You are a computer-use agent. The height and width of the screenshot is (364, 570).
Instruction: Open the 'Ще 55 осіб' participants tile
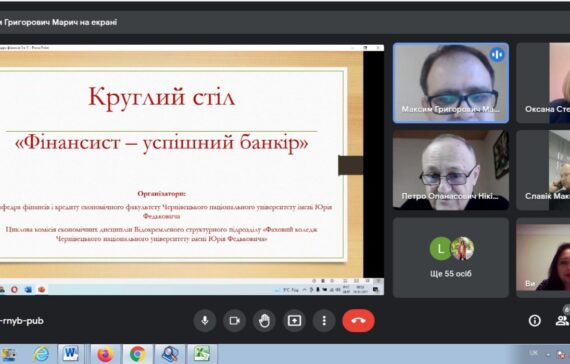tap(451, 257)
